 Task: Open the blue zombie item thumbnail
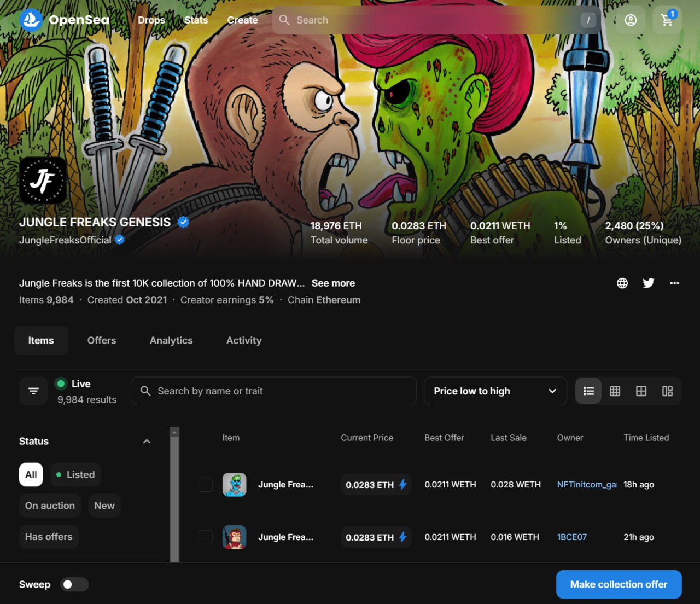point(235,485)
